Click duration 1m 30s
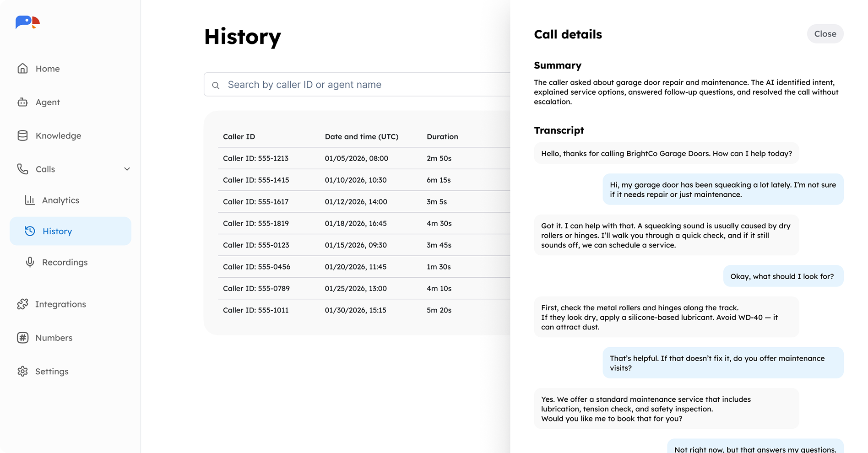The width and height of the screenshot is (868, 453). [439, 266]
